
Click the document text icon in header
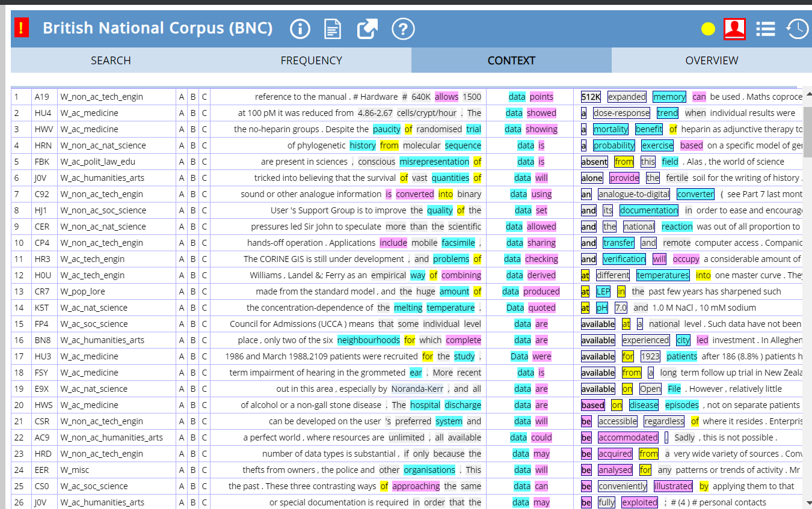point(333,28)
